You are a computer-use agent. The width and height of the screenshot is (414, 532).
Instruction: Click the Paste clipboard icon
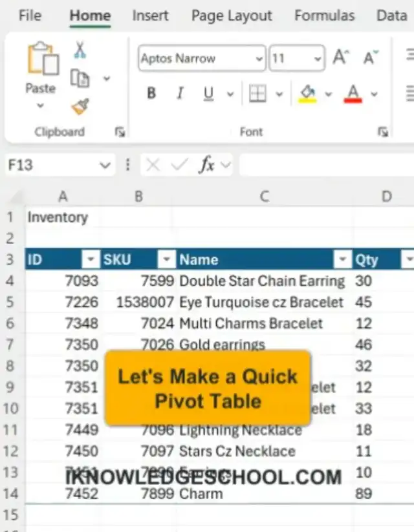(x=40, y=61)
